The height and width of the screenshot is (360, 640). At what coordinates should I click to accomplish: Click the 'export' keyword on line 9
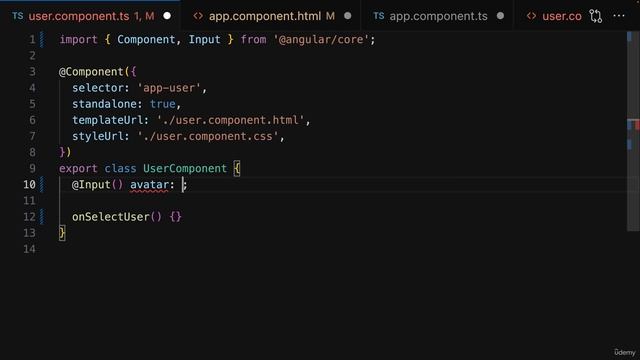coord(78,169)
